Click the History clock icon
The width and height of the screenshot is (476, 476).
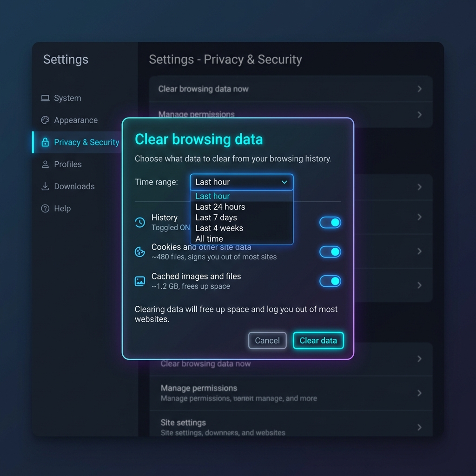[x=140, y=223]
